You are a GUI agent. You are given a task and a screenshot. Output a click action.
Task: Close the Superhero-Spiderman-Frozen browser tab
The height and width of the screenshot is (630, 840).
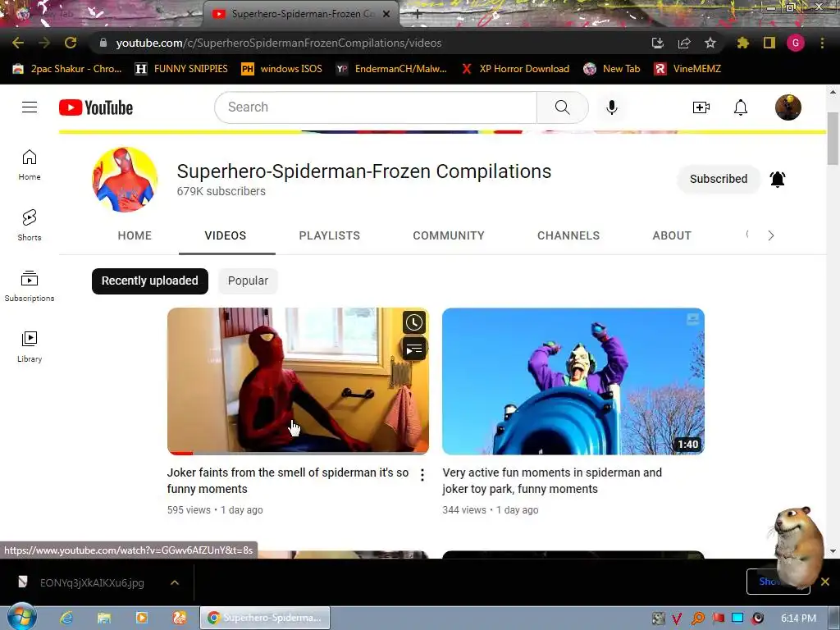click(x=386, y=14)
